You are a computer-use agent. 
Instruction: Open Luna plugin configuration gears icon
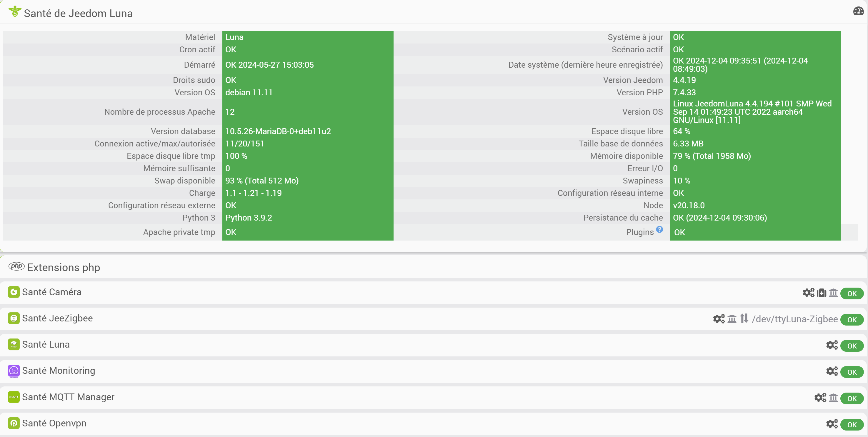tap(832, 345)
